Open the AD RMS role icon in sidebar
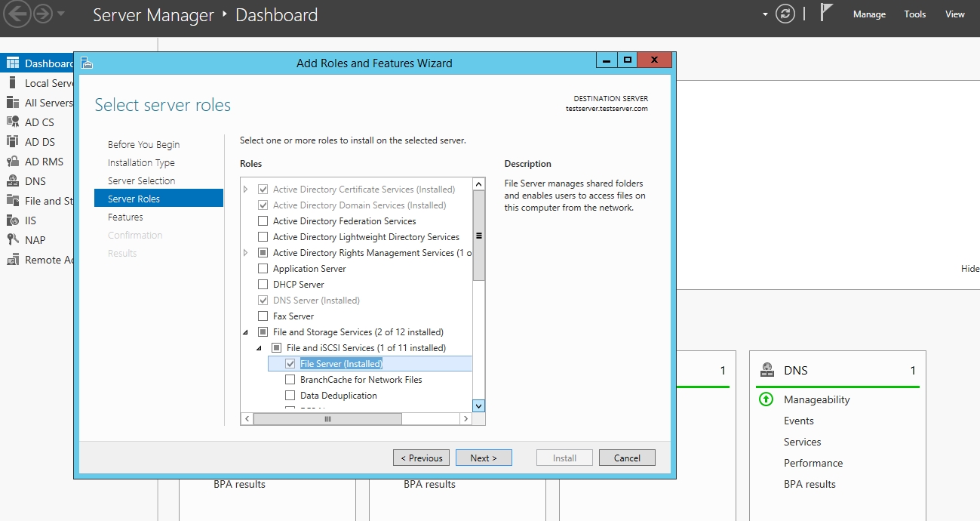 pyautogui.click(x=12, y=162)
